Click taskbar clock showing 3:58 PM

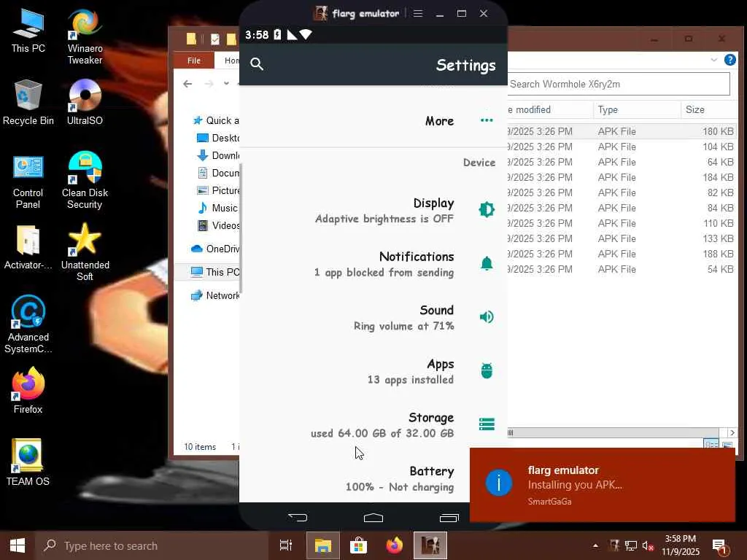(681, 545)
